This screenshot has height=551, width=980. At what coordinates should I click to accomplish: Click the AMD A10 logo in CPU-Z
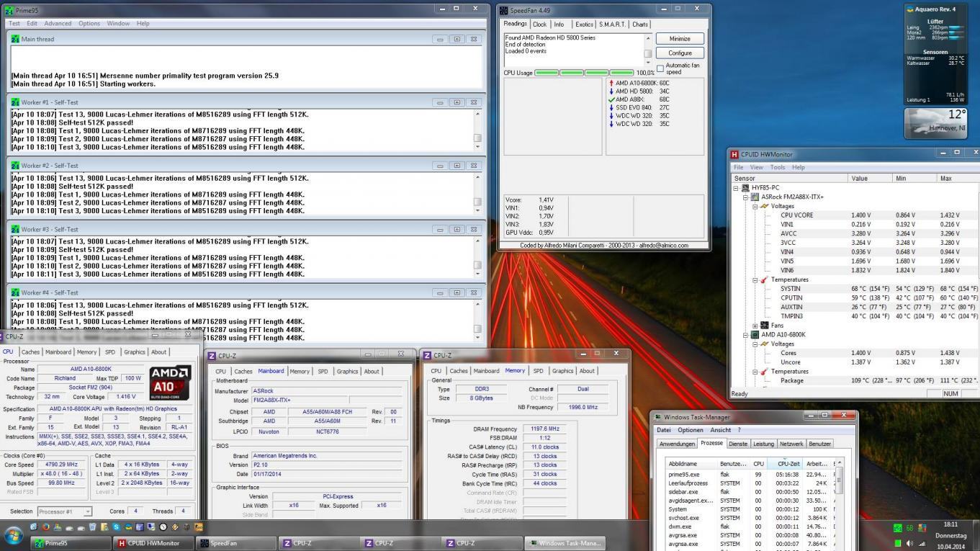tap(169, 382)
